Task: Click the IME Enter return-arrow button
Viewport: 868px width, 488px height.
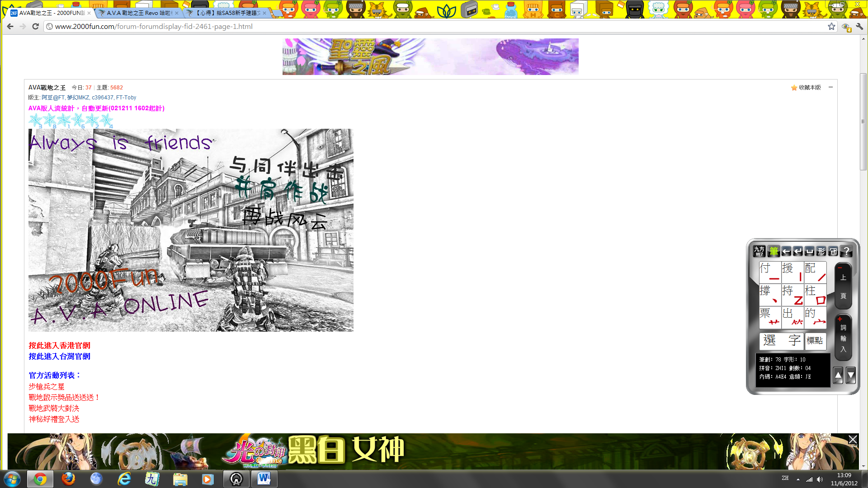Action: [x=798, y=251]
